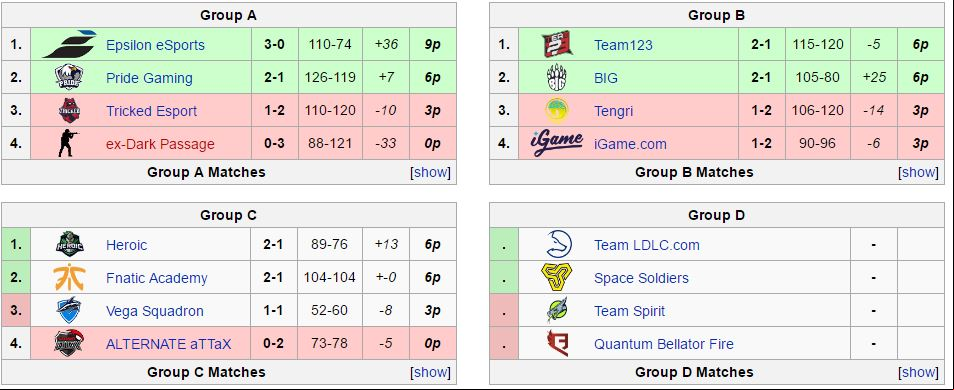The image size is (954, 390).
Task: Open the Team Spirit team link
Action: point(630,311)
